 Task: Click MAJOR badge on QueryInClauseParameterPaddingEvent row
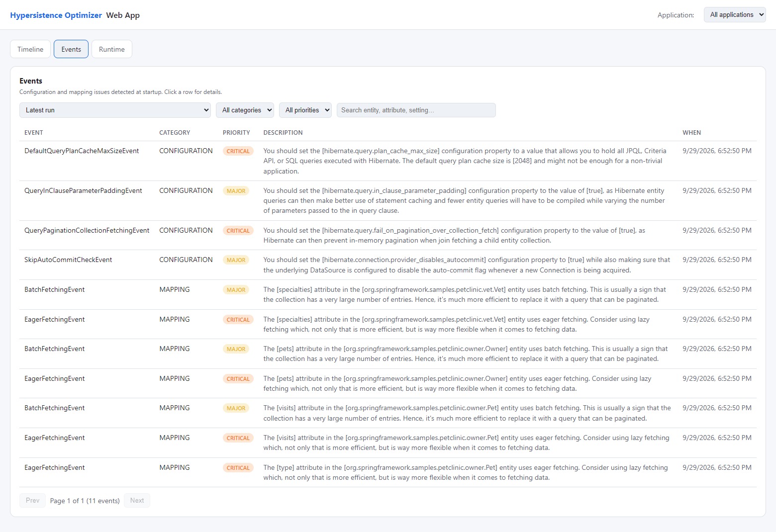236,191
